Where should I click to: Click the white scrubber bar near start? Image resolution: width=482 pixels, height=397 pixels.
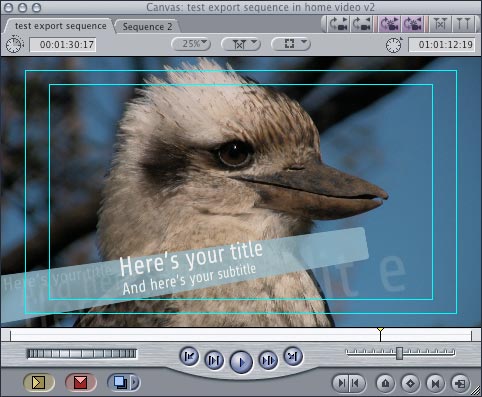pos(20,335)
